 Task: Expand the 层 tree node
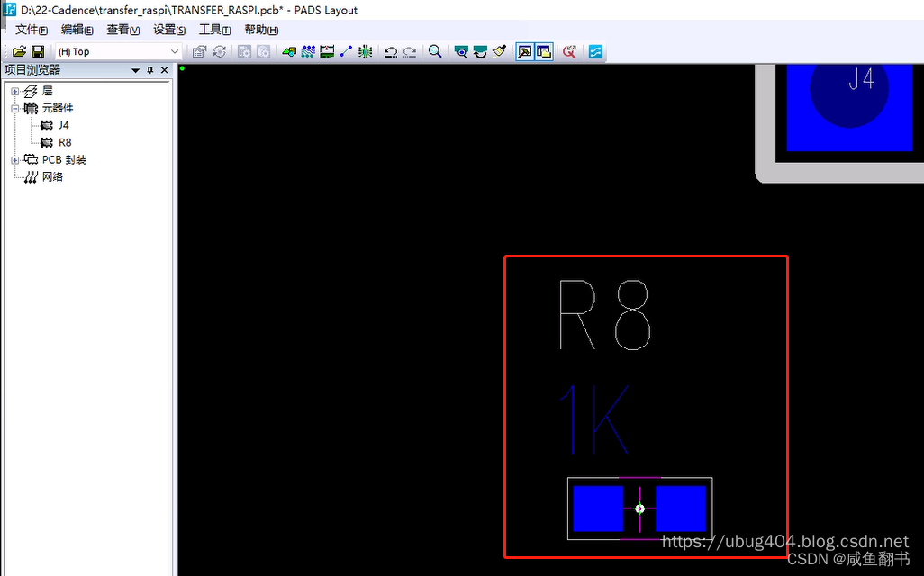tap(15, 91)
